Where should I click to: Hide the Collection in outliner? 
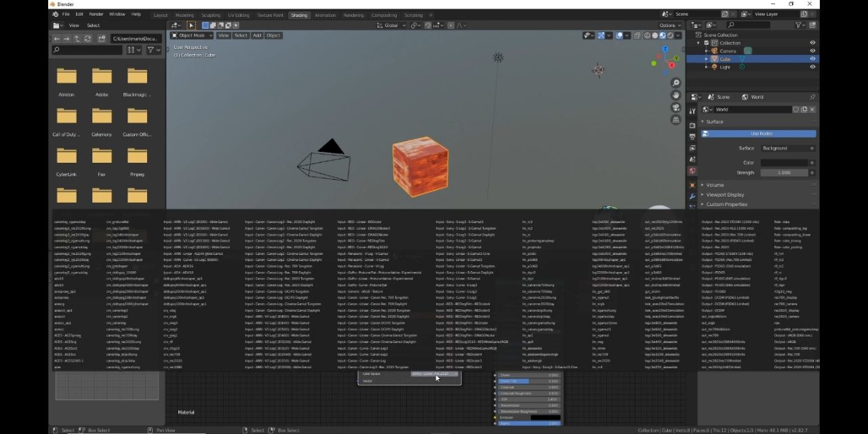point(812,43)
